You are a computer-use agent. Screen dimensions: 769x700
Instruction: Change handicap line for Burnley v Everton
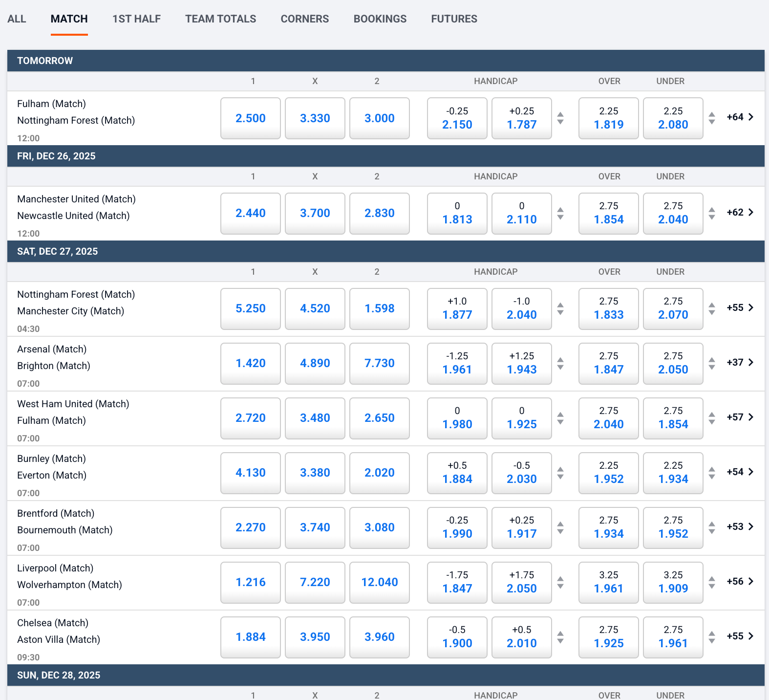[560, 473]
